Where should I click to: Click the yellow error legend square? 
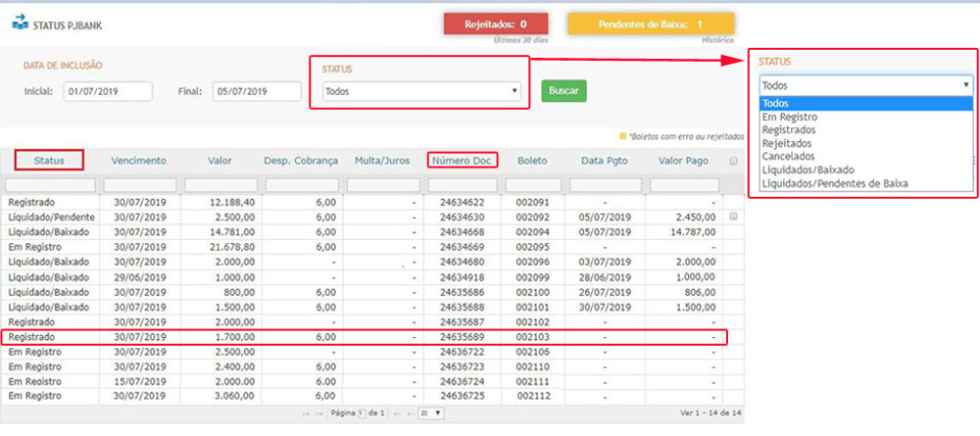pyautogui.click(x=621, y=136)
